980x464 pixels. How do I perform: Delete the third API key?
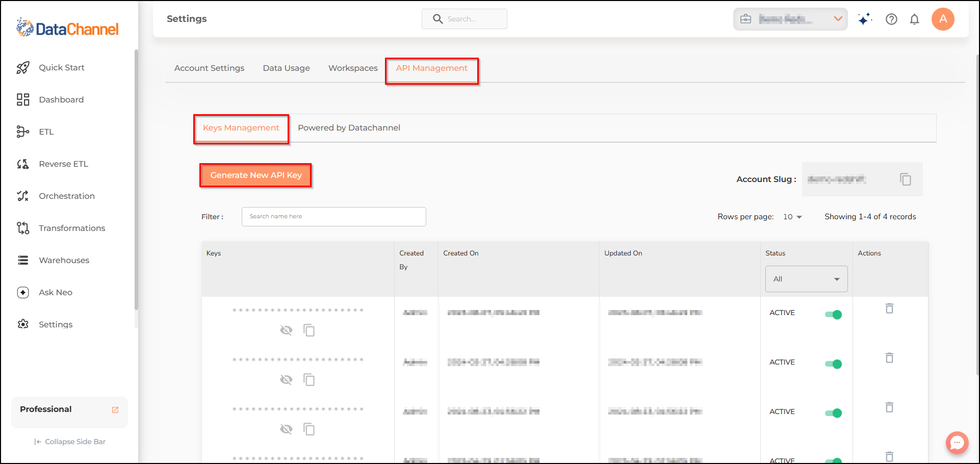[x=890, y=407]
